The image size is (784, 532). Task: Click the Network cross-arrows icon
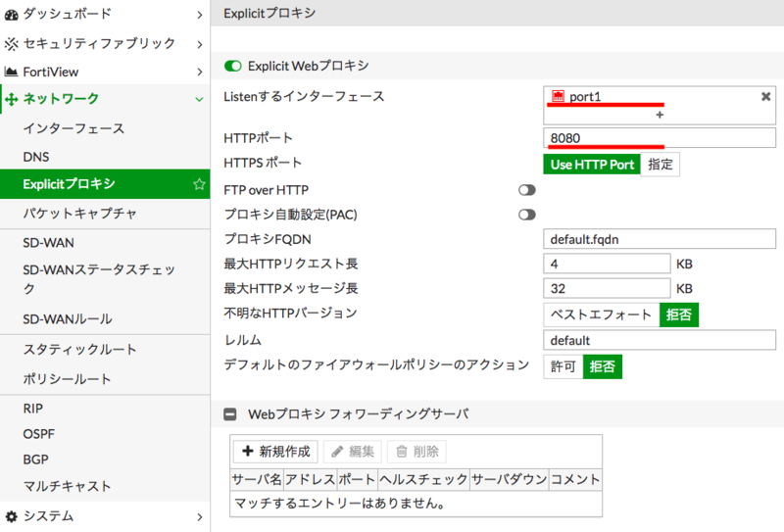(11, 100)
